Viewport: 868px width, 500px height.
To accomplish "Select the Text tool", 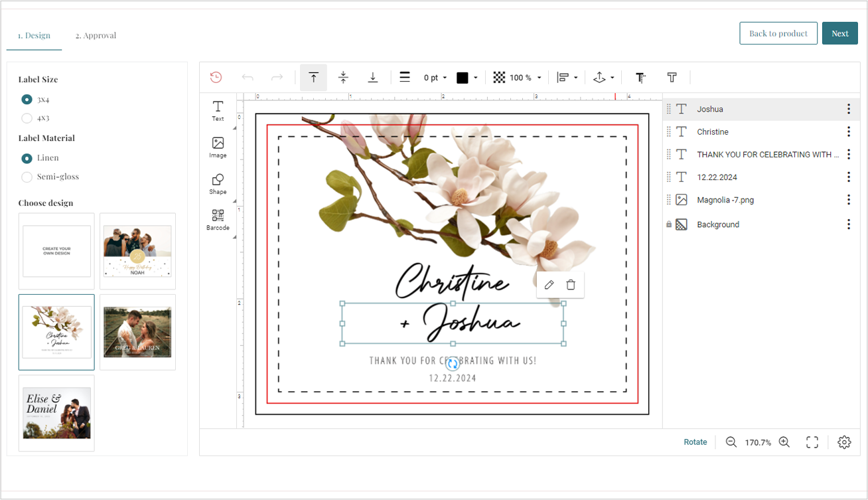I will coord(218,111).
